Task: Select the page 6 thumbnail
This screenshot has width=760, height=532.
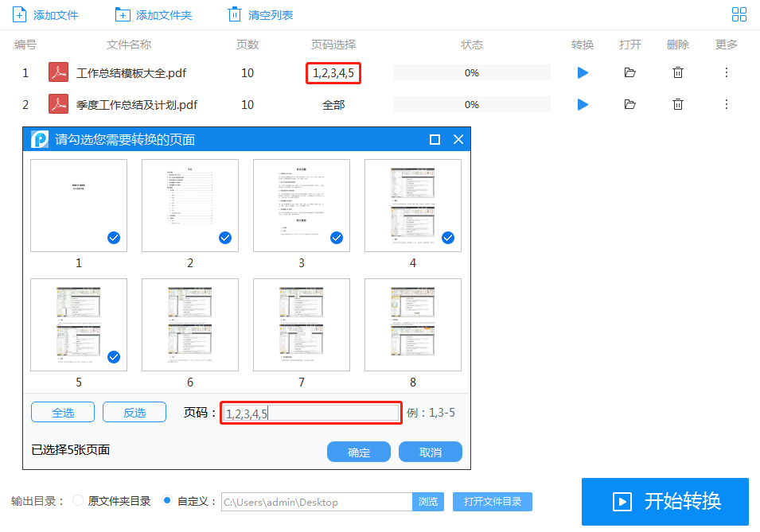Action: 190,324
